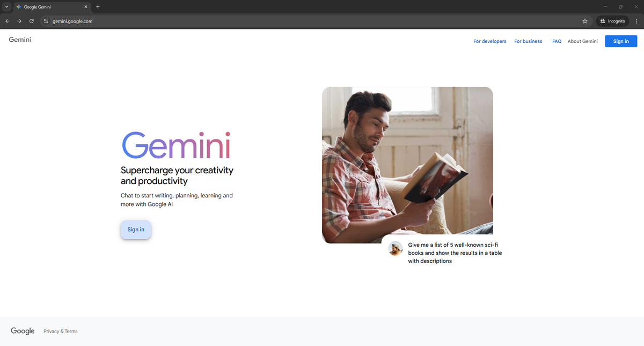The image size is (644, 346).
Task: Open the For business link
Action: pyautogui.click(x=528, y=41)
